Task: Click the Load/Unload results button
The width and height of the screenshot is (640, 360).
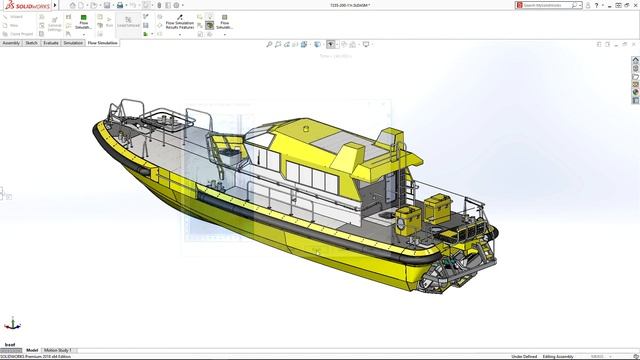Action: (x=128, y=22)
